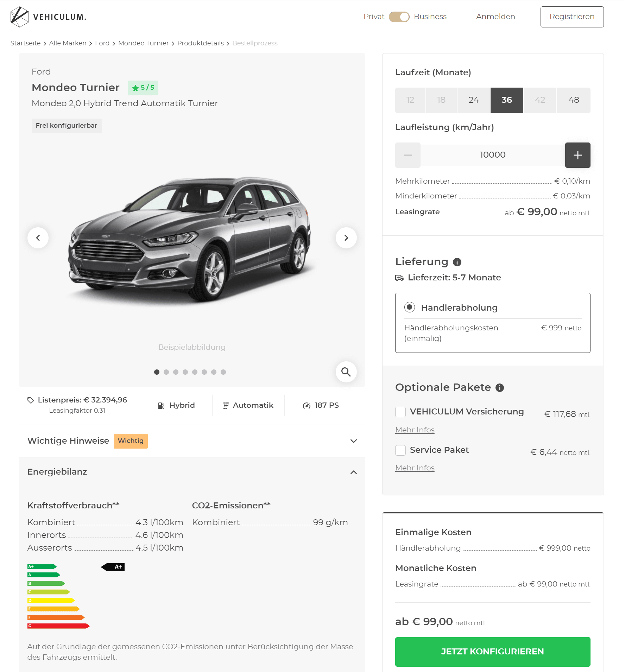Go to Startseite breadcrumb
625x672 pixels.
pyautogui.click(x=25, y=43)
